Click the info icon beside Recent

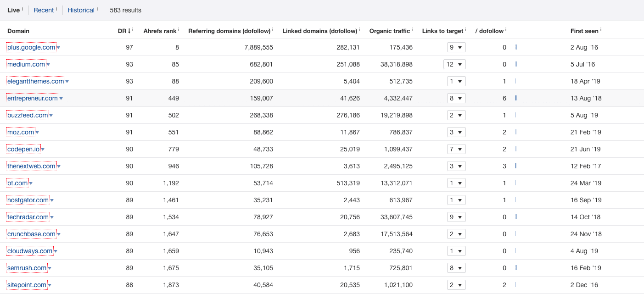point(56,8)
